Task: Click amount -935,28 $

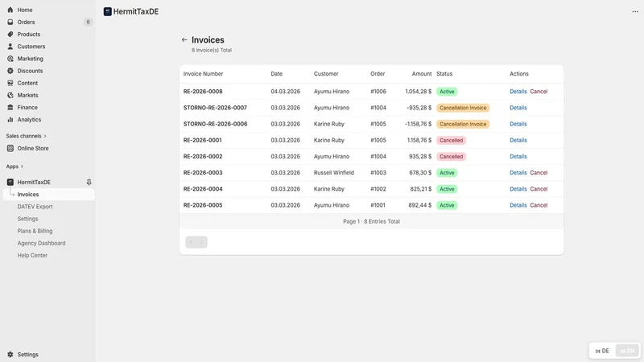Action: (419, 108)
